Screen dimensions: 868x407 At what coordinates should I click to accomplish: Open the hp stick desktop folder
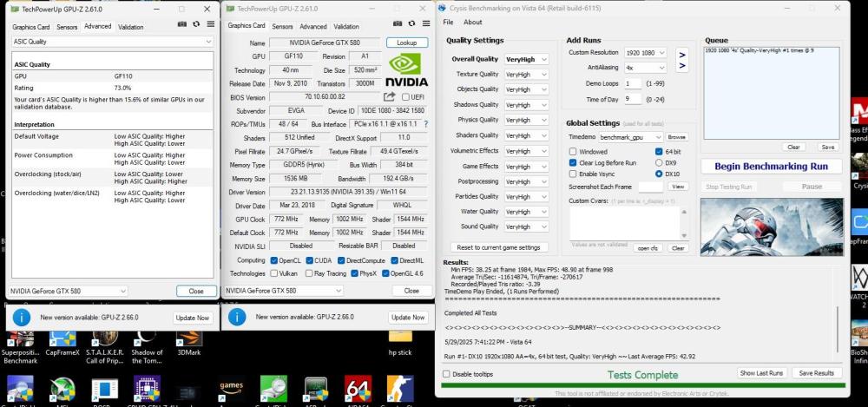point(400,333)
